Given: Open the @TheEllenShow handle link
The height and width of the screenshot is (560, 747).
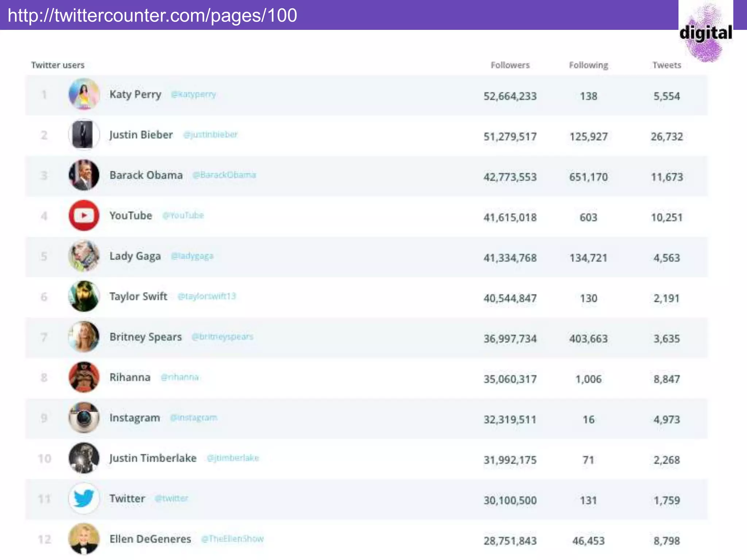Looking at the screenshot, I should tap(232, 539).
